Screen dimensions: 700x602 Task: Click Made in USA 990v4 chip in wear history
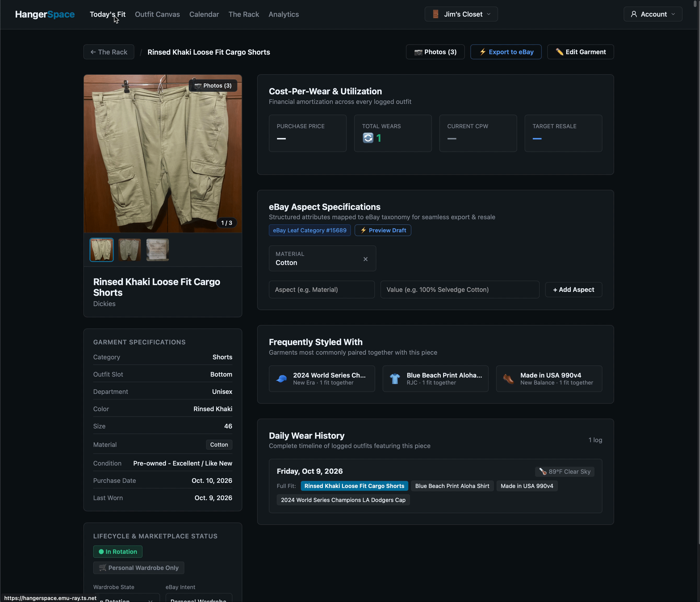(527, 486)
